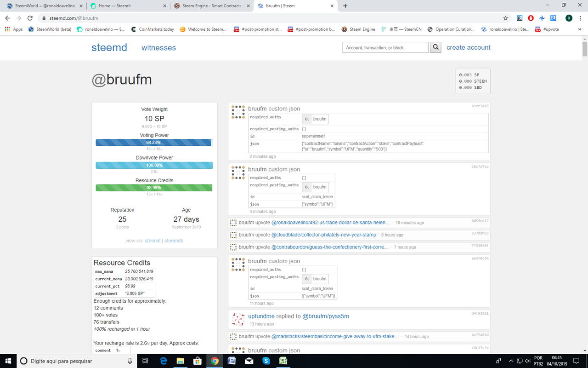Viewport: 588px width, 368px height.
Task: Click the Resource Credits 98.99% bar
Action: point(154,188)
